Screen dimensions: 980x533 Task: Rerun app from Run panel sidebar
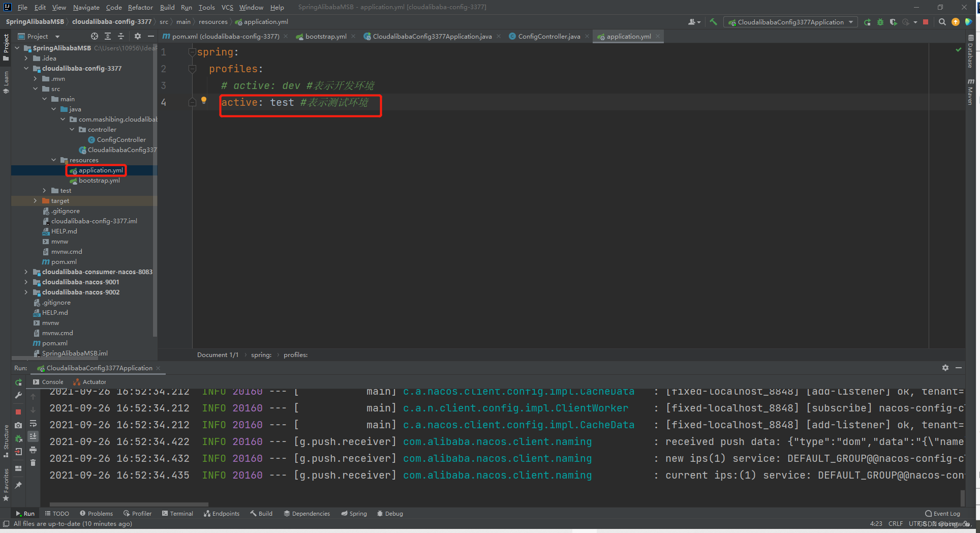tap(18, 382)
